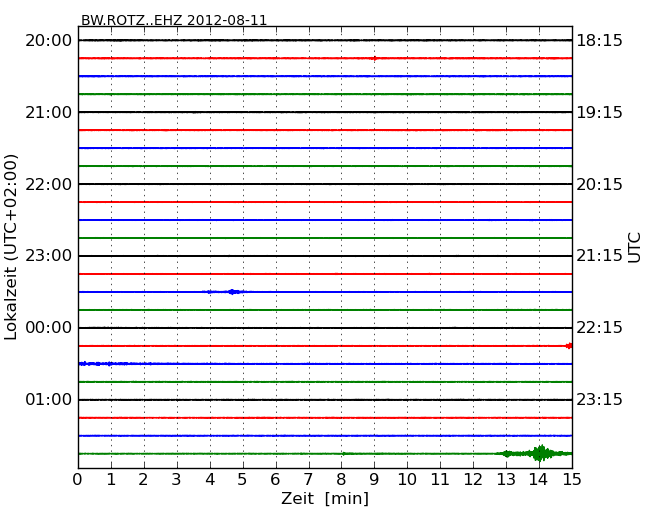The image size is (650, 520).
Task: Select the 15 minute tick label
Action: pyautogui.click(x=572, y=480)
